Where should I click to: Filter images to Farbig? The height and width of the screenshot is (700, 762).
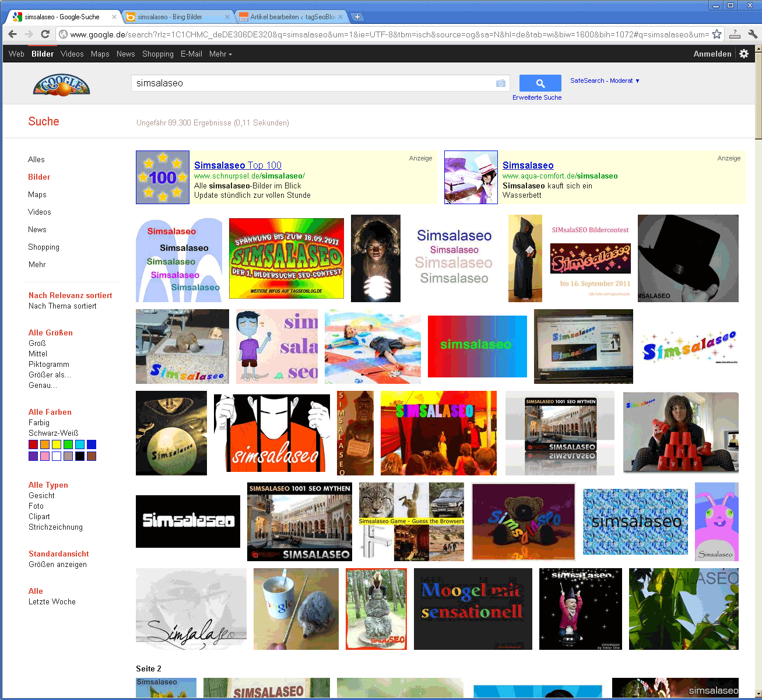pyautogui.click(x=39, y=422)
